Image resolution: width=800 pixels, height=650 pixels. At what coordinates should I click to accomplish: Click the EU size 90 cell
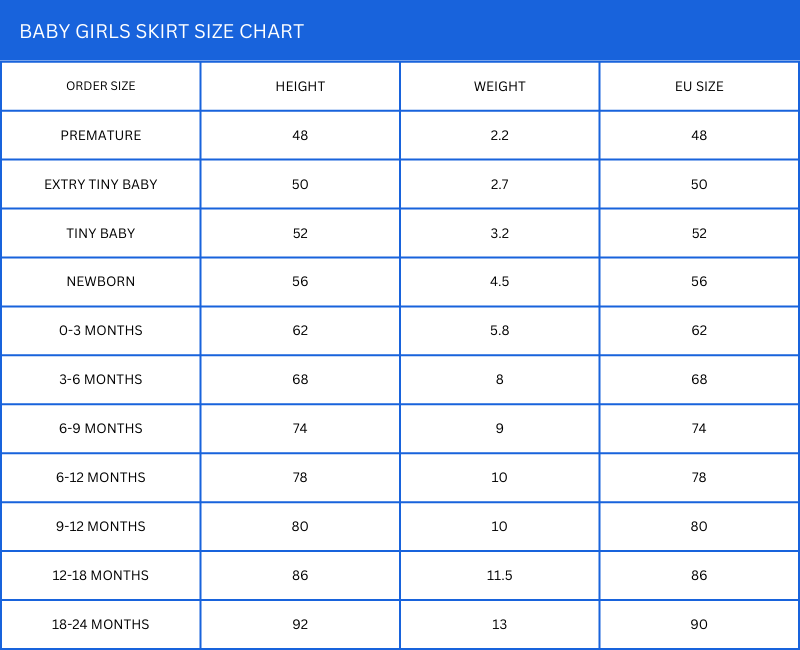pos(699,624)
